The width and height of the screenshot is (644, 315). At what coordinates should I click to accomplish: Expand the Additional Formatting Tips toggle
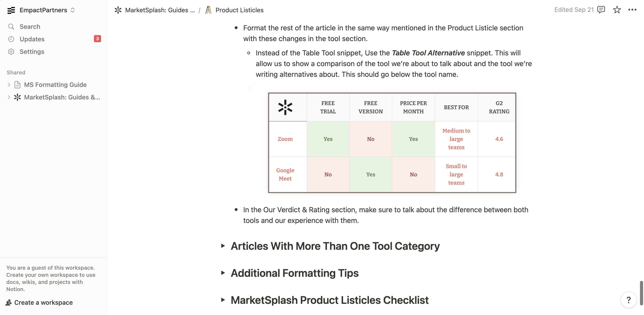tap(223, 273)
